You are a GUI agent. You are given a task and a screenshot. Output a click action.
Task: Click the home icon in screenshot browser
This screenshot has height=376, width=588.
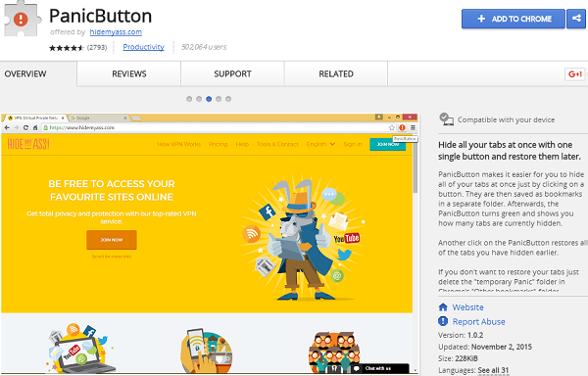35,127
